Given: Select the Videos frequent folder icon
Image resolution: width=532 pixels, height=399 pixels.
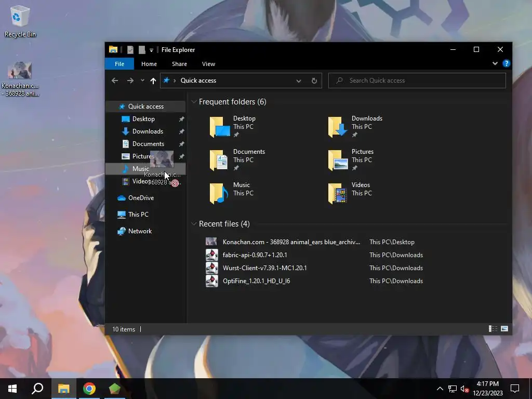Looking at the screenshot, I should pyautogui.click(x=338, y=193).
